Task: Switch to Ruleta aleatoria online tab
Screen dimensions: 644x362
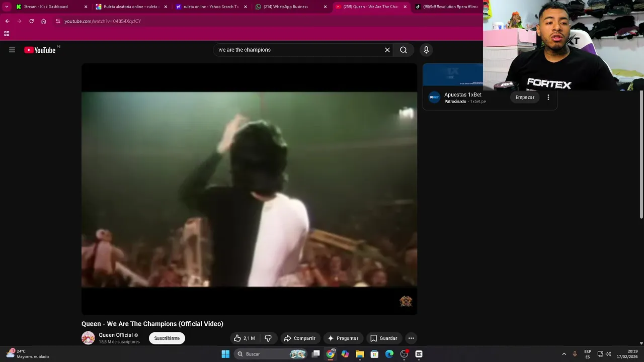Action: point(131,7)
